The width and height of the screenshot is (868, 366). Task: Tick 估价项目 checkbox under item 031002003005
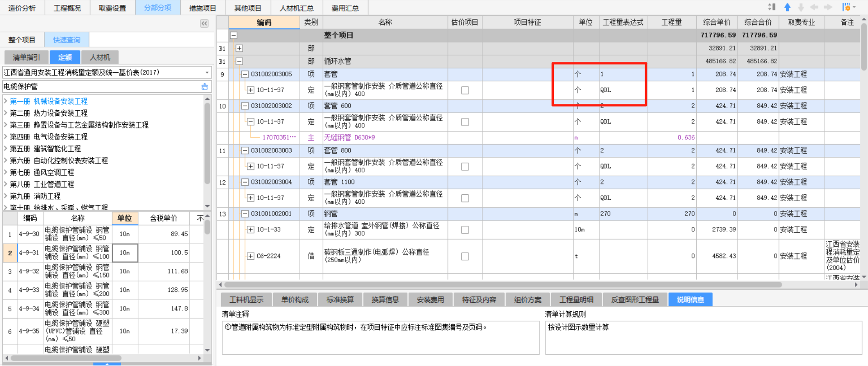[465, 90]
